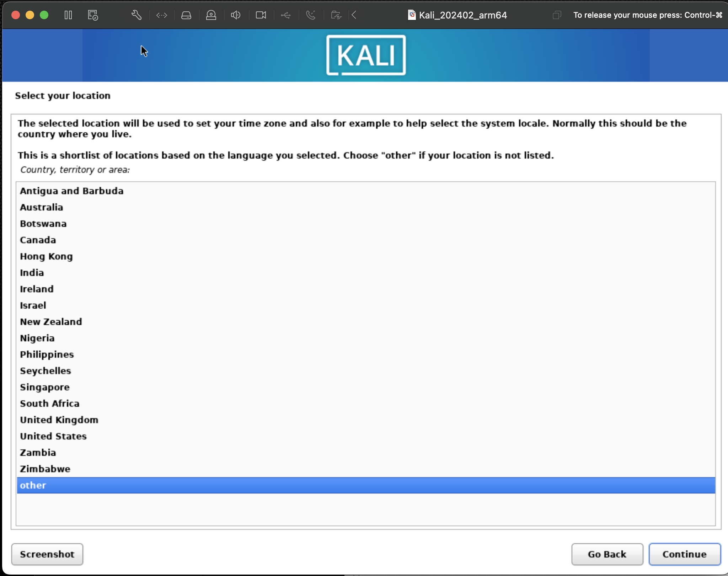The image size is (728, 576).
Task: Select United States from location list
Action: pos(53,436)
